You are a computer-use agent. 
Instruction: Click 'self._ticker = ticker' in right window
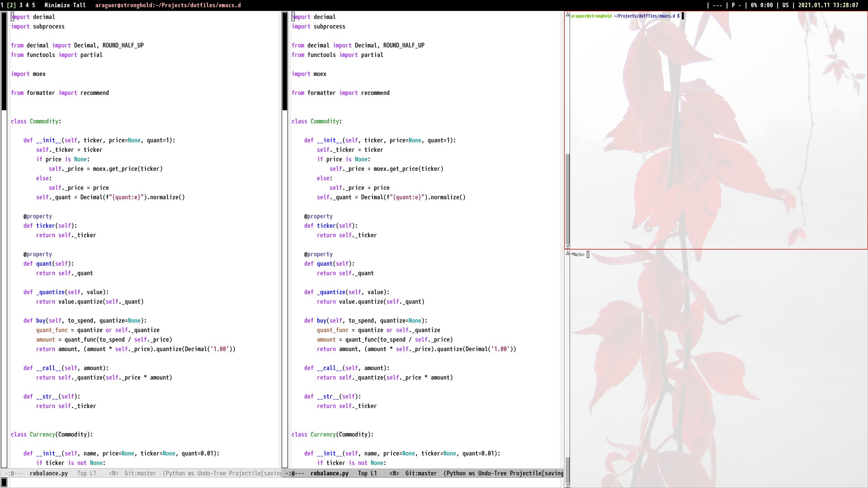point(350,150)
